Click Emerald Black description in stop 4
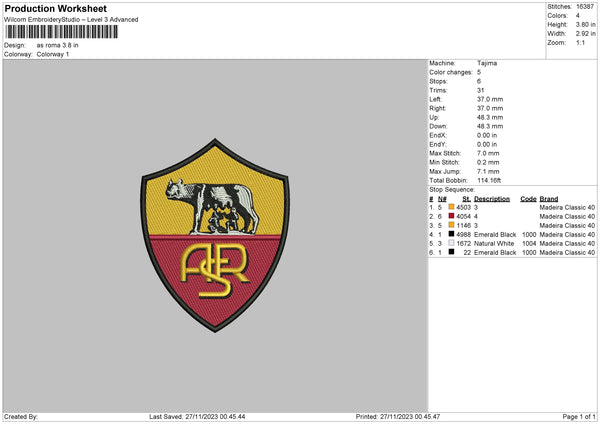 (x=495, y=235)
